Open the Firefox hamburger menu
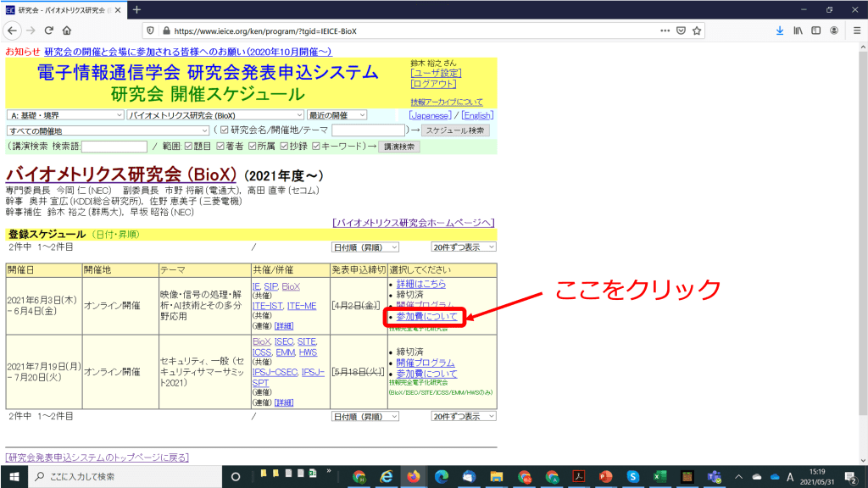The height and width of the screenshot is (488, 868). click(x=854, y=30)
